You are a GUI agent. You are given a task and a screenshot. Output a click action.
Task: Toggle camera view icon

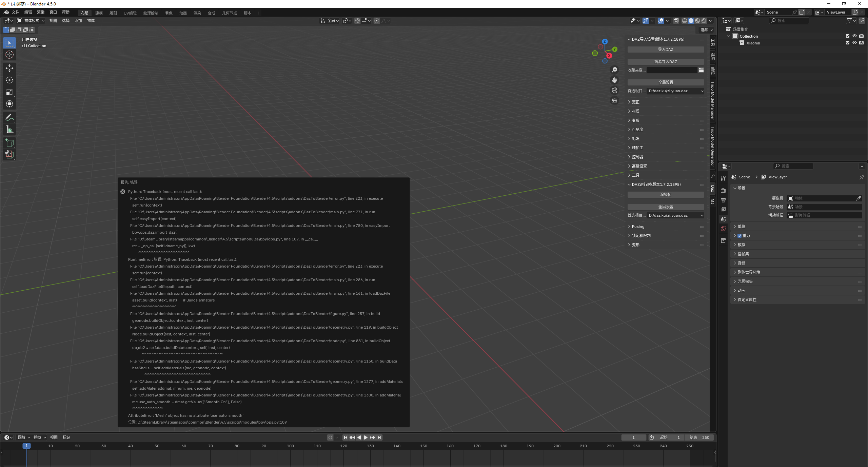[614, 90]
